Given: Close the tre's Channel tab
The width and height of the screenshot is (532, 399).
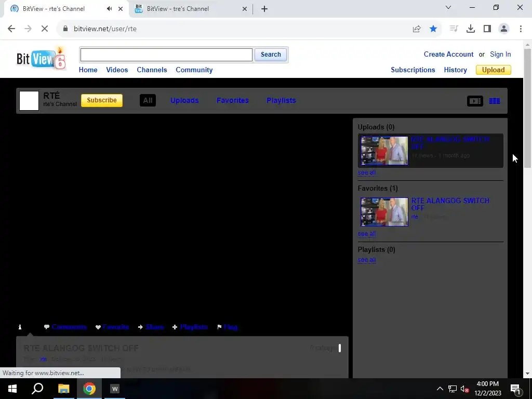Looking at the screenshot, I should (x=245, y=9).
